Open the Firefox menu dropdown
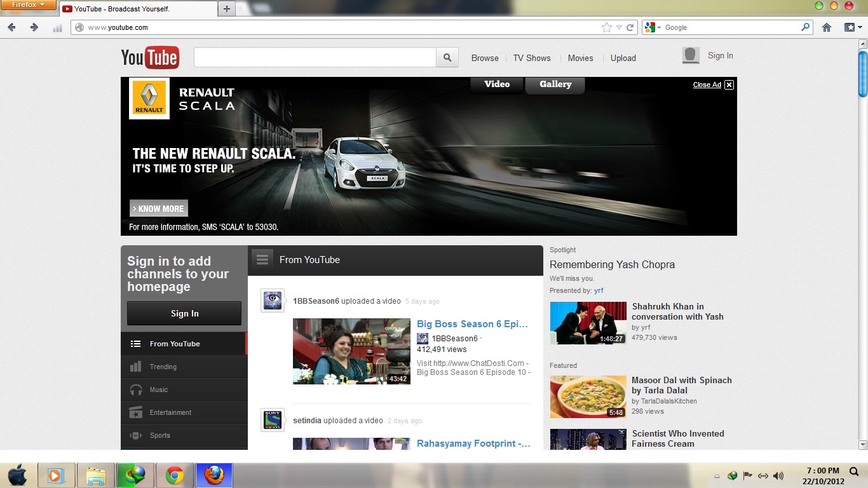The height and width of the screenshot is (488, 868). (x=29, y=5)
